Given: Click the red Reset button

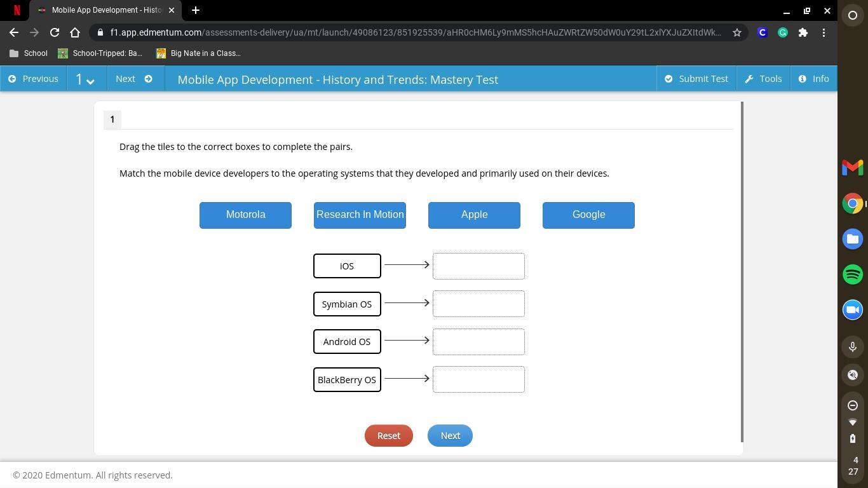Looking at the screenshot, I should (389, 436).
